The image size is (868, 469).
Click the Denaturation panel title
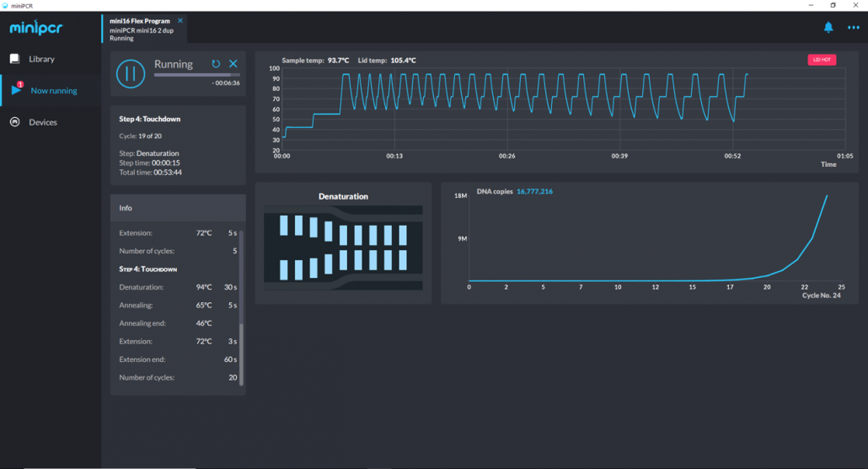point(343,196)
